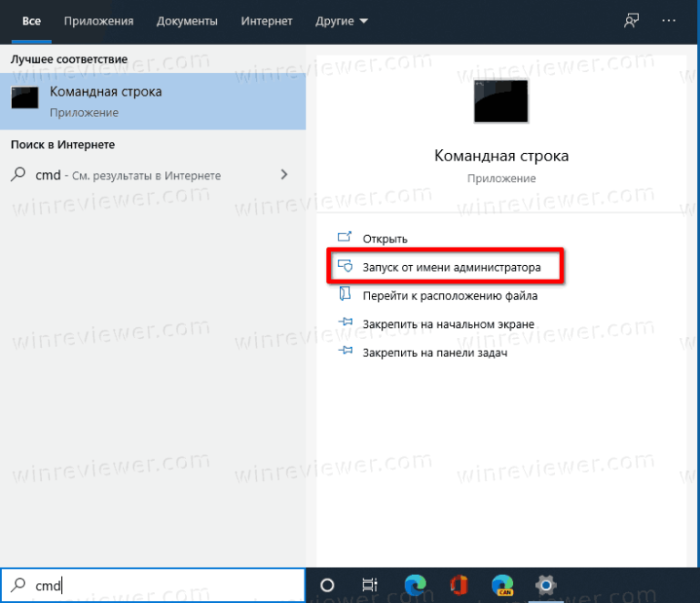Open the feedback person icon
This screenshot has height=603, width=700.
click(632, 21)
